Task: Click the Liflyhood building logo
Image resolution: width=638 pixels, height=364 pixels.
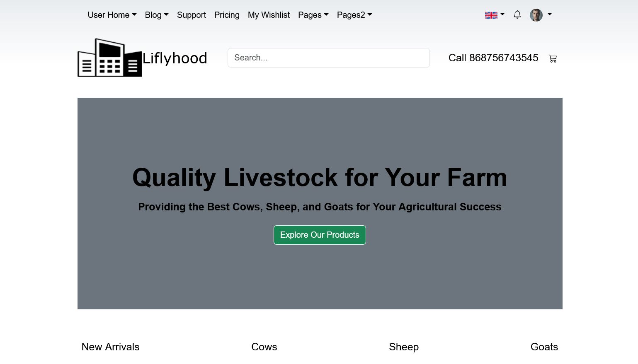Action: [x=110, y=58]
